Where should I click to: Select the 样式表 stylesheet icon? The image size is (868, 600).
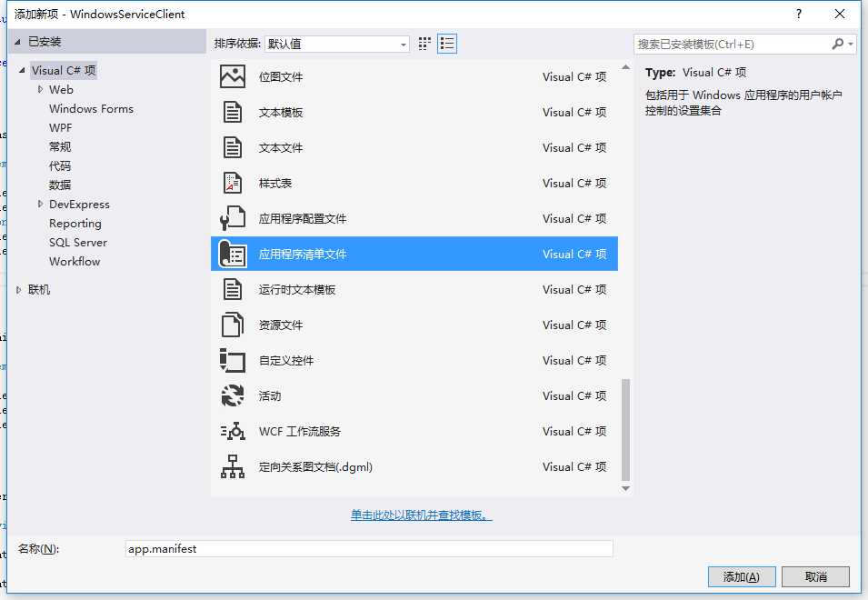point(233,184)
